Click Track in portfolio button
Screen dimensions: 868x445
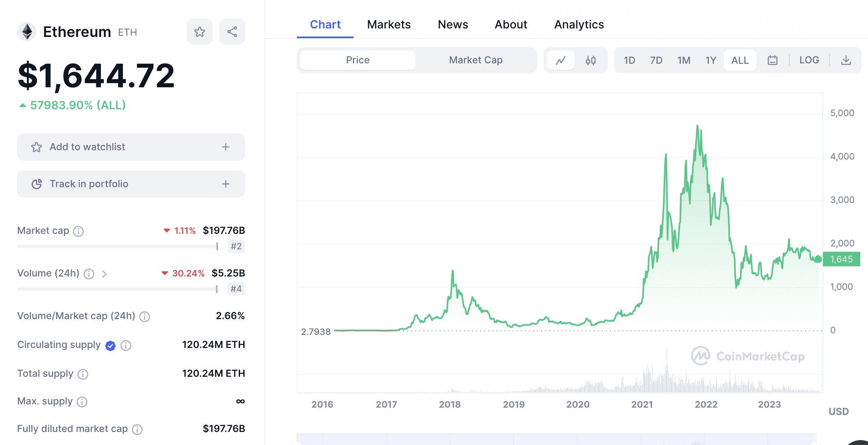click(130, 184)
